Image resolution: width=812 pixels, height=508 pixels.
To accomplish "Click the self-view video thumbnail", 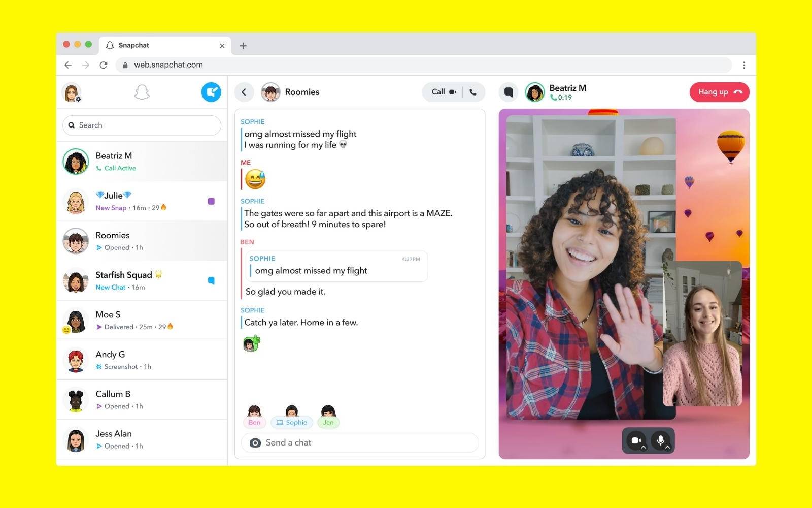I will [x=702, y=333].
